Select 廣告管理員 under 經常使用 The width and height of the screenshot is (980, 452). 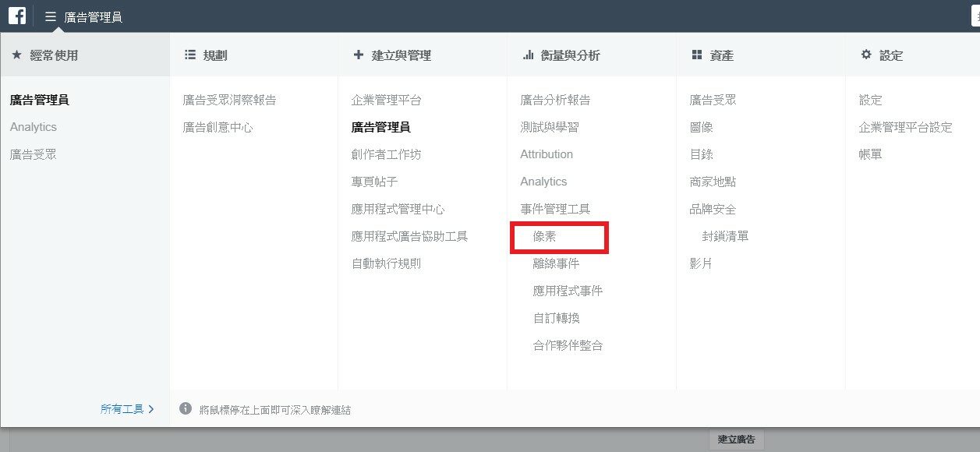(40, 100)
